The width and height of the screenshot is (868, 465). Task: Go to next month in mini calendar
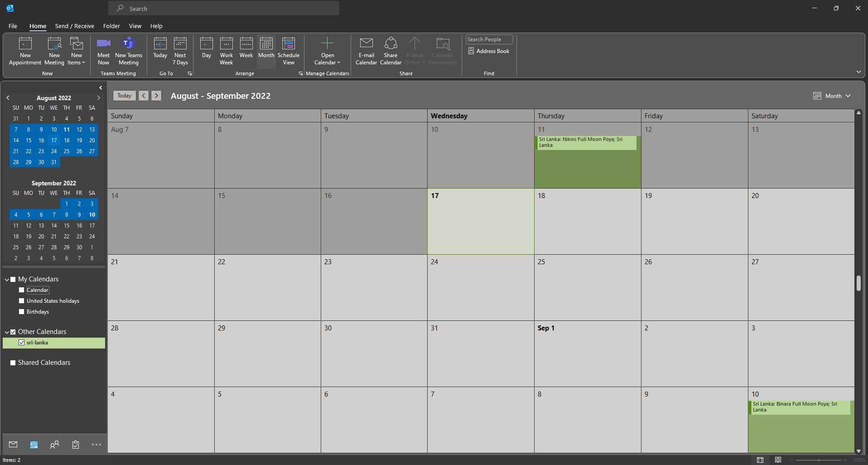tap(99, 98)
